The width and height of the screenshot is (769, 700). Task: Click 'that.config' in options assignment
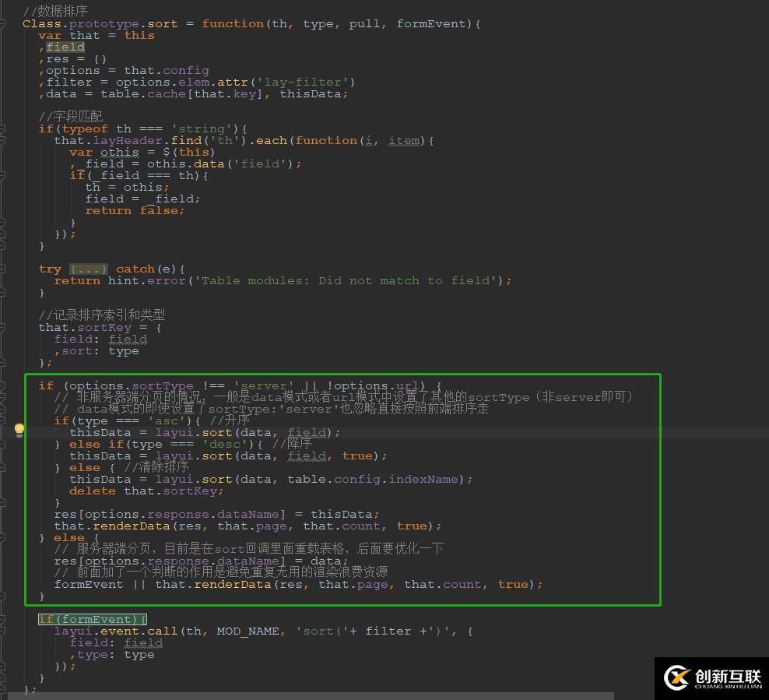(167, 71)
